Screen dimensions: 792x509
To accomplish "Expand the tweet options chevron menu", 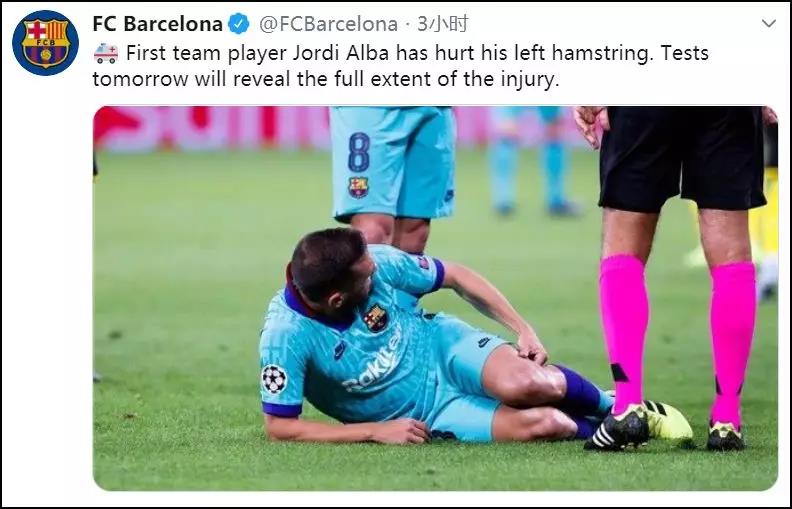I will coord(769,23).
